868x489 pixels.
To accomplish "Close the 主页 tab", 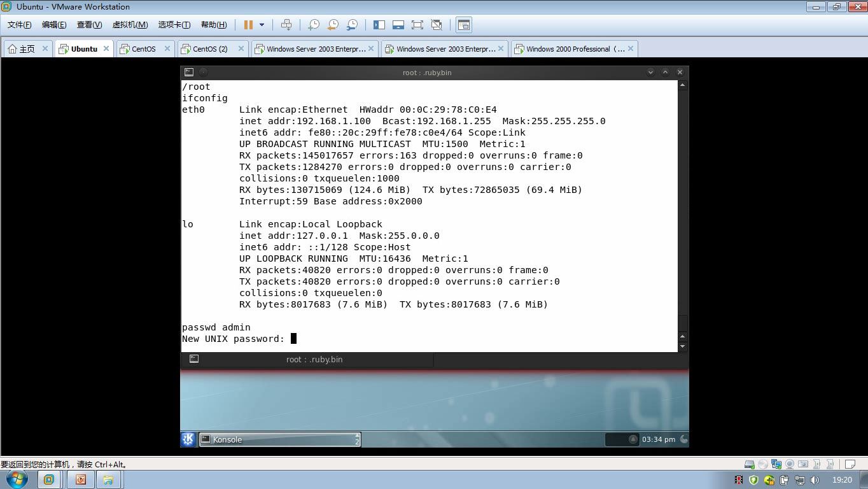I will (45, 48).
